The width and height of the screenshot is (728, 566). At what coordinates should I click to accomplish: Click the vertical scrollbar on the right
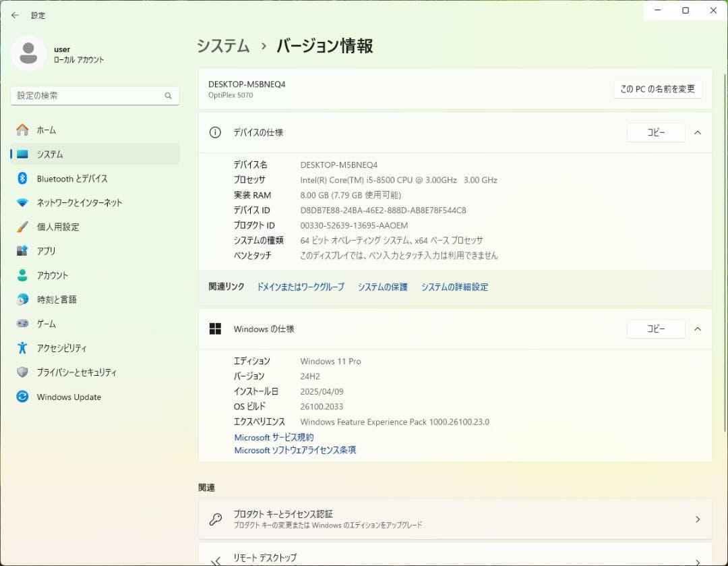(x=725, y=253)
